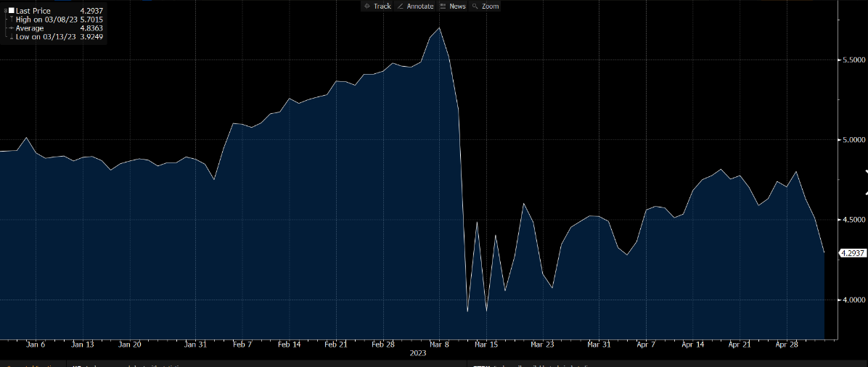Click the 4.2937 last price axis tag
Screen dimensions: 868x367
[852, 253]
